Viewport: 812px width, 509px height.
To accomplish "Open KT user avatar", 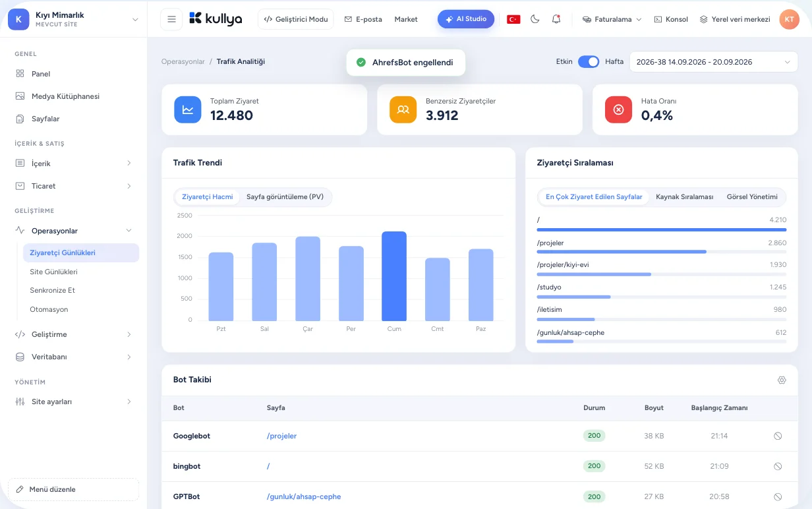I will 789,19.
